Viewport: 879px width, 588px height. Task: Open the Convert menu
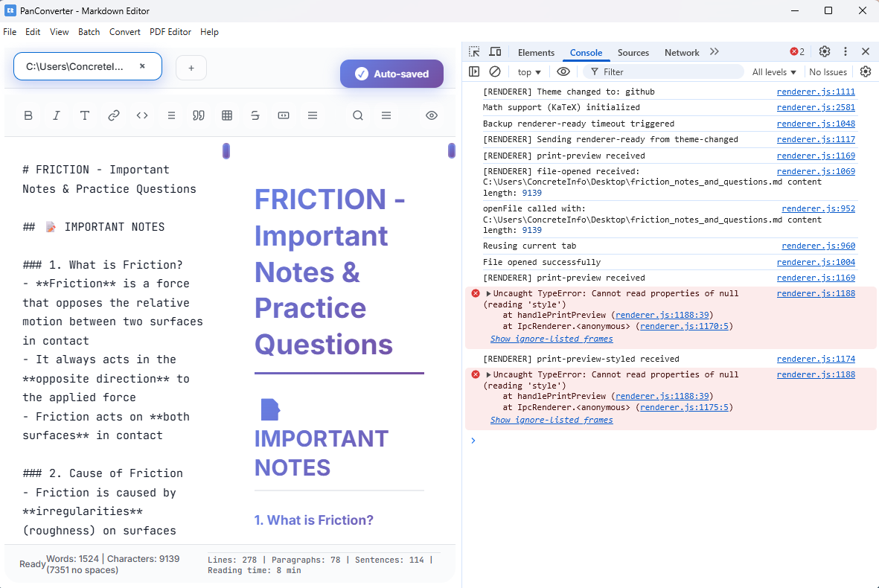tap(124, 32)
